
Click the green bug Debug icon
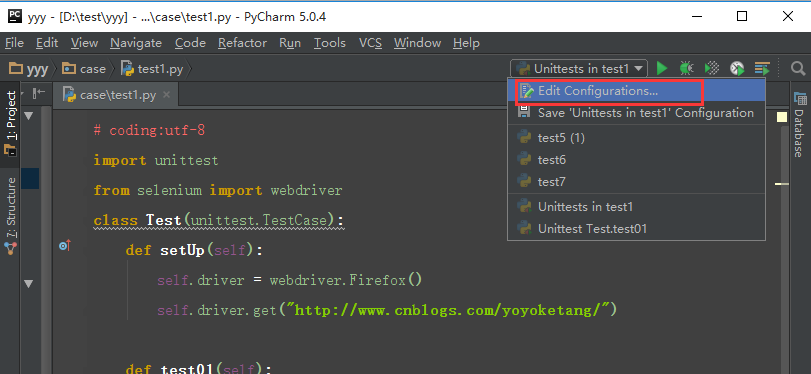[x=686, y=68]
